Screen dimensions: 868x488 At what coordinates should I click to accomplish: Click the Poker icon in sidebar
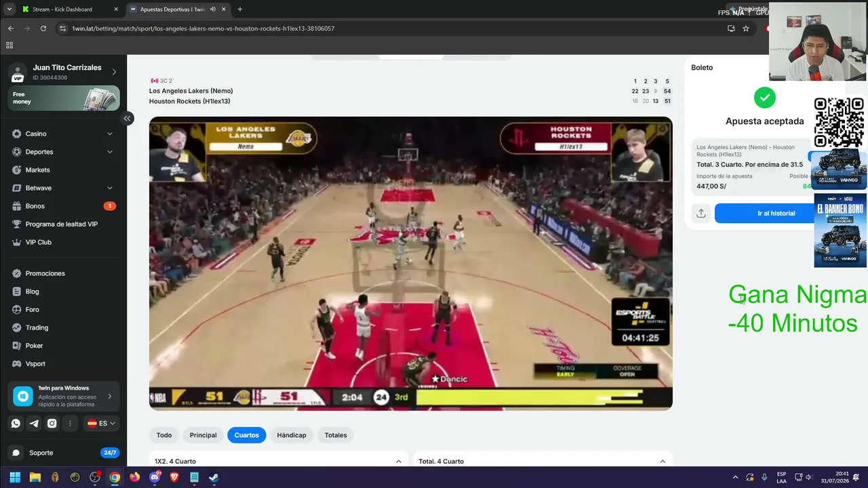coord(17,346)
